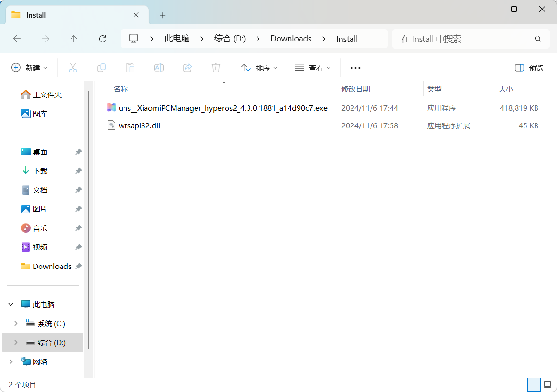
Task: Navigate to Downloads in the address bar
Action: tap(291, 39)
